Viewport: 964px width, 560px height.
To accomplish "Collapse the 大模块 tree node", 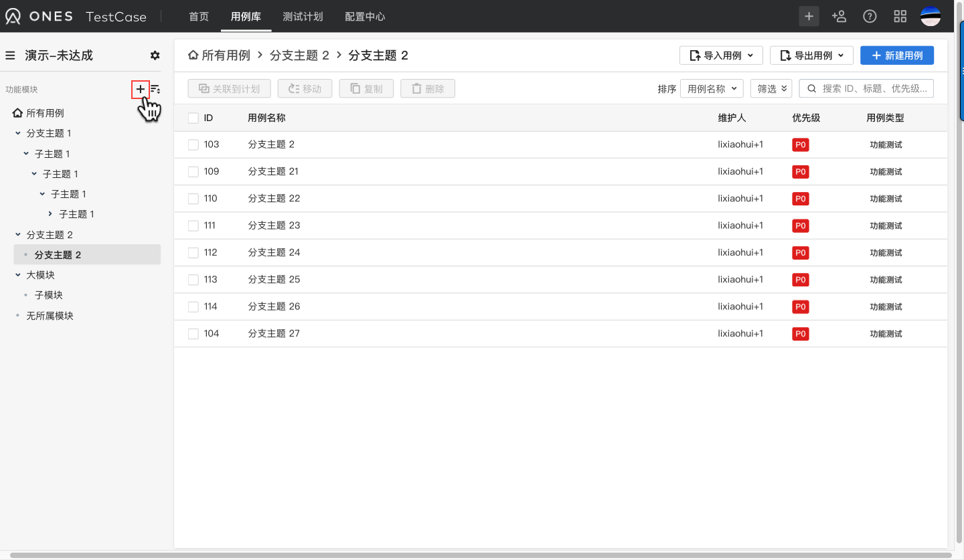I will [x=19, y=275].
